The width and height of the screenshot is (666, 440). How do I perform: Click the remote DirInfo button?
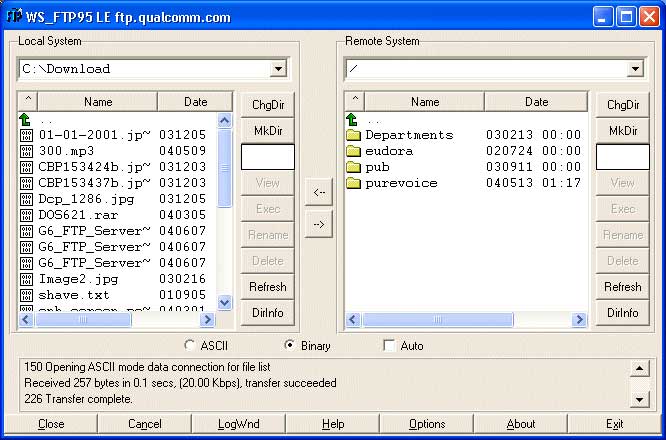[623, 313]
